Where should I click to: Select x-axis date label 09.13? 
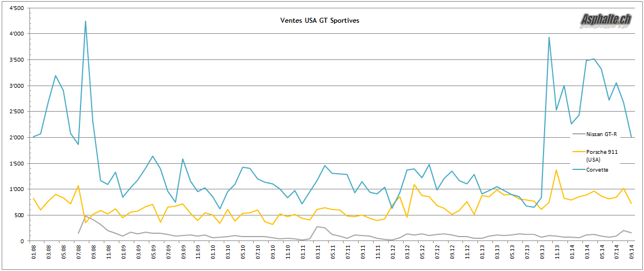542,252
